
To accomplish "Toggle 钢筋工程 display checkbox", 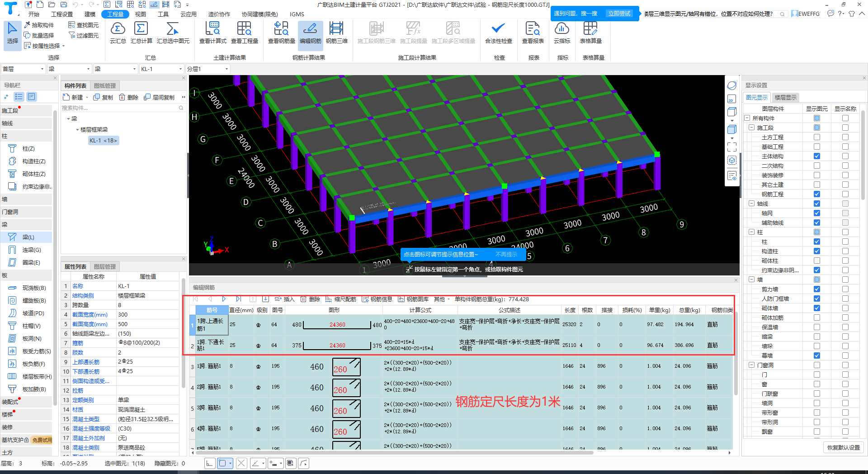I will [817, 194].
